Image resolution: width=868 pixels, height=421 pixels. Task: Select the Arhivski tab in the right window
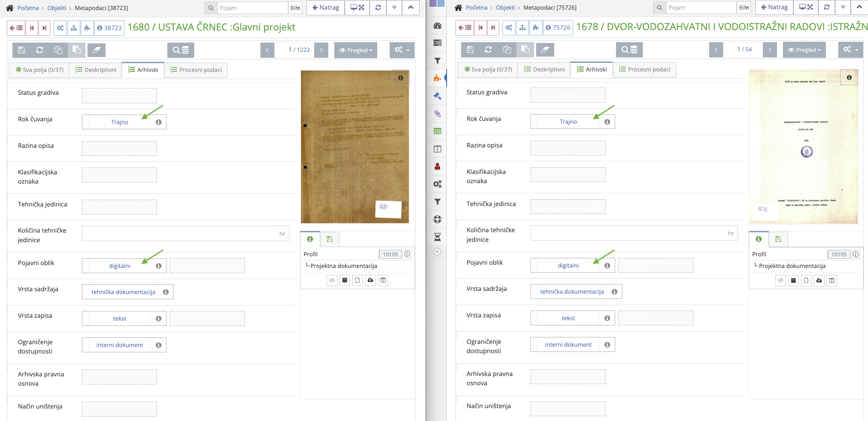pos(592,69)
